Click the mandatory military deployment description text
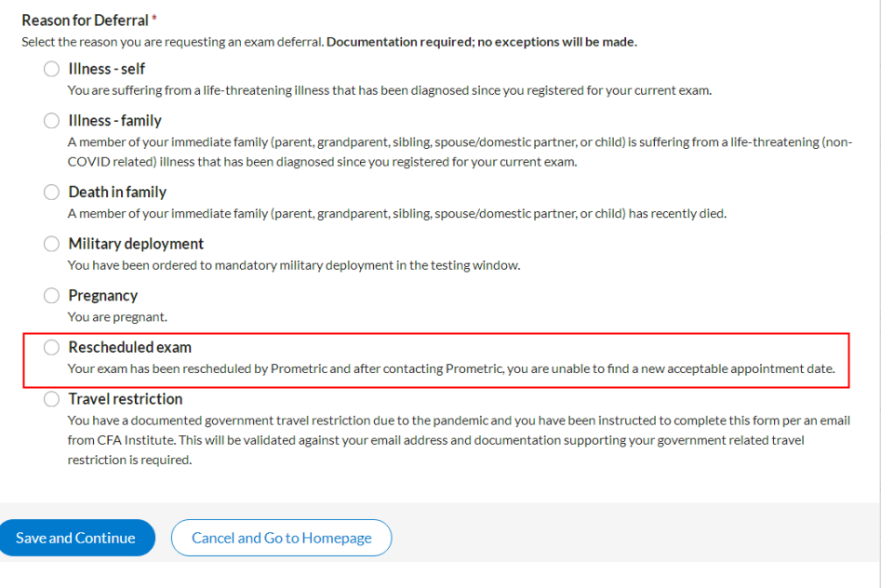This screenshot has width=881, height=588. coord(293,265)
